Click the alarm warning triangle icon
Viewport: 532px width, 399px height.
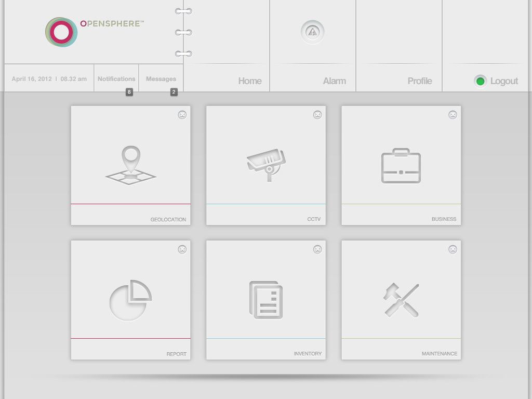coord(312,32)
